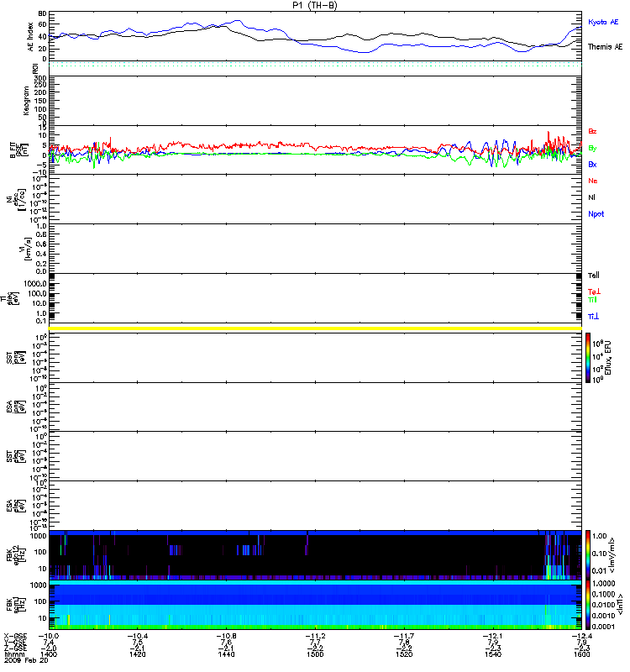Viewport: 630px width, 672px height.
Task: Select the green By legend entry
Action: click(592, 148)
